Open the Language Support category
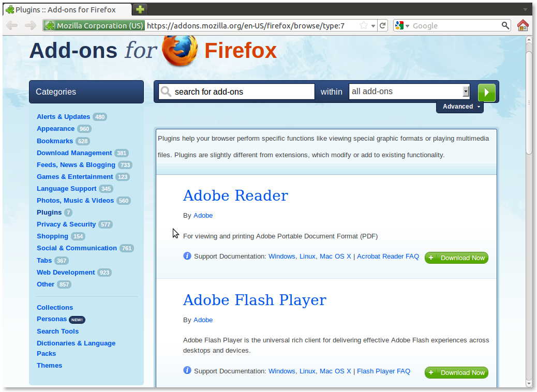The width and height of the screenshot is (537, 392). (66, 189)
